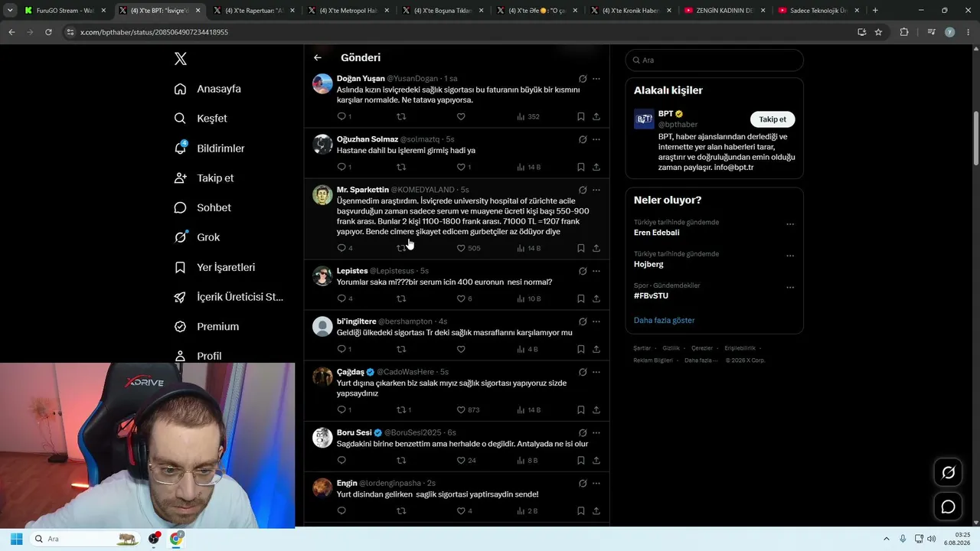
Task: Reply to bi'ingiltere's post
Action: coord(341,349)
